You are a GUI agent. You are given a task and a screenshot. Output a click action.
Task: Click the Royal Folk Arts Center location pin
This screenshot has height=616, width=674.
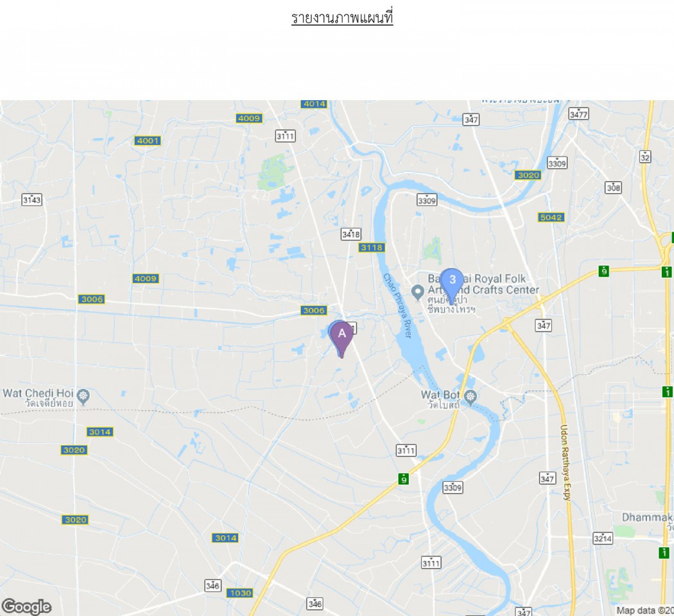417,293
